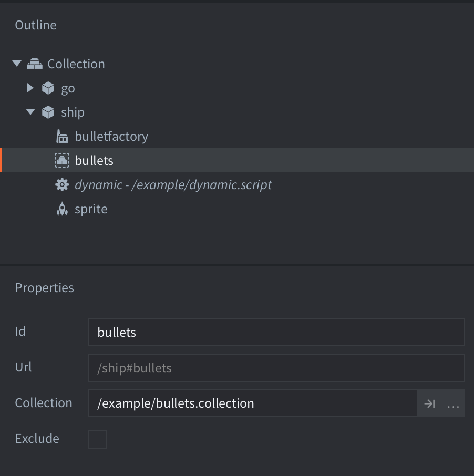Open the collection resource with arrow icon
Image resolution: width=474 pixels, height=476 pixels.
429,403
